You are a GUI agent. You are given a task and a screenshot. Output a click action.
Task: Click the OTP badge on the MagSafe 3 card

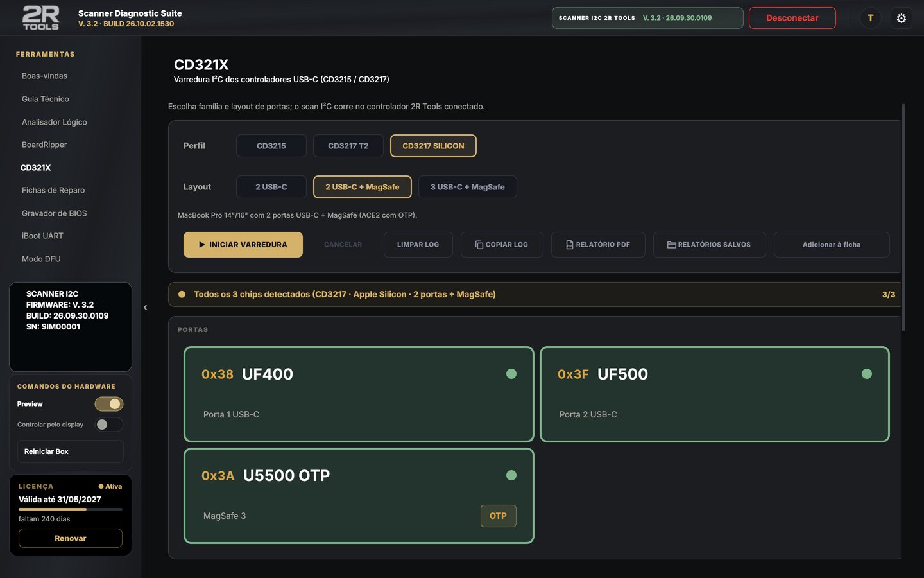[498, 516]
